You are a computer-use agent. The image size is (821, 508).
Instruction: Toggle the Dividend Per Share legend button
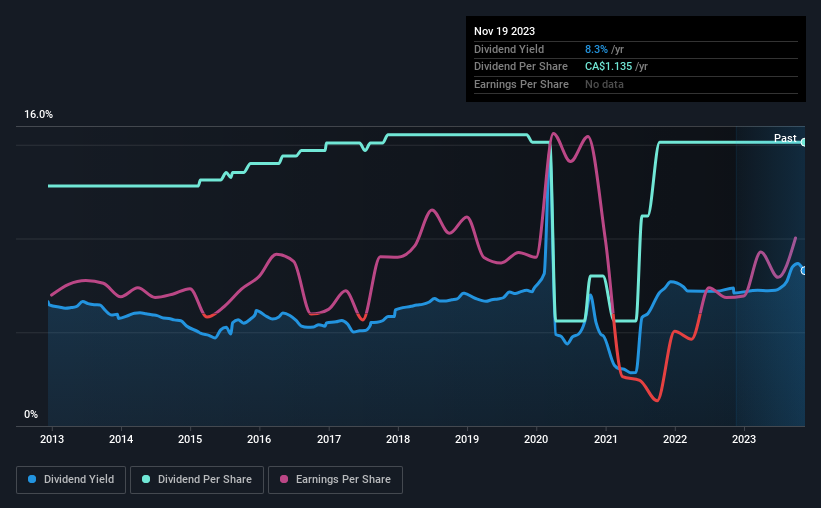pos(197,480)
